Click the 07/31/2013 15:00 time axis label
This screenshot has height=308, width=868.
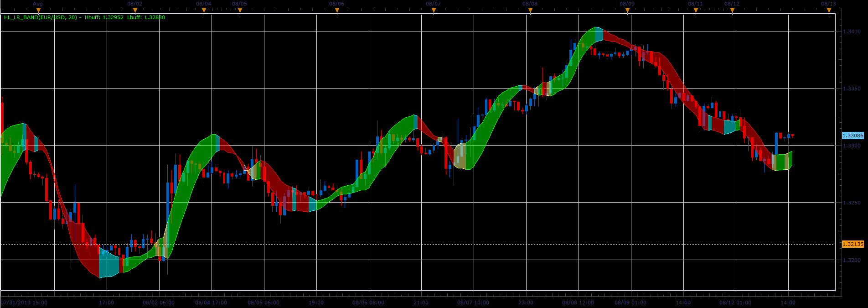(x=24, y=303)
